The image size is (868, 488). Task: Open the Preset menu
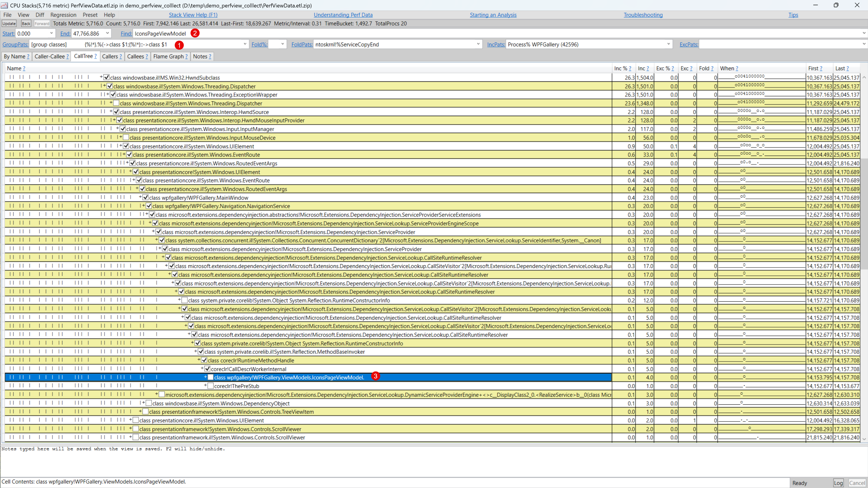(90, 15)
